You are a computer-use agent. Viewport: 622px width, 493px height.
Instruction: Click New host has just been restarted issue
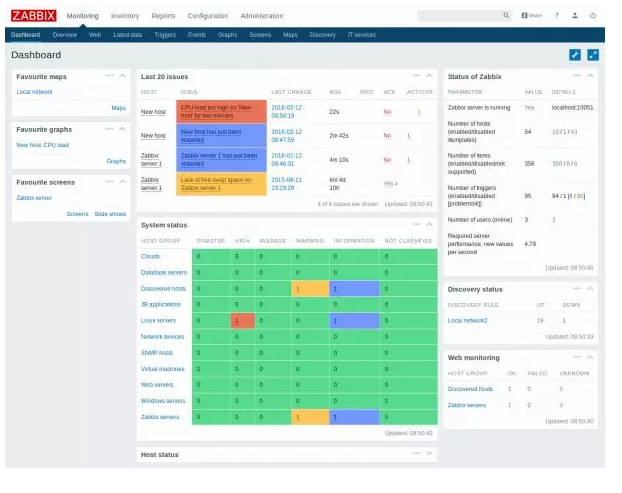[x=221, y=136]
